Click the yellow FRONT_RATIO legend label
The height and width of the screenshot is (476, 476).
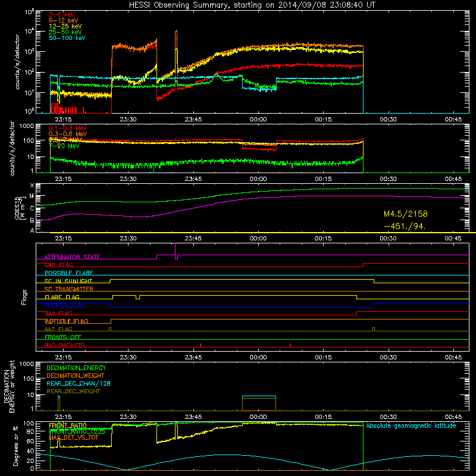click(68, 425)
